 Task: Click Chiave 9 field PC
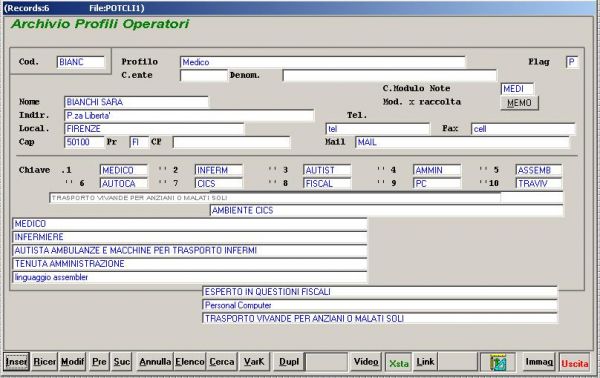(437, 184)
